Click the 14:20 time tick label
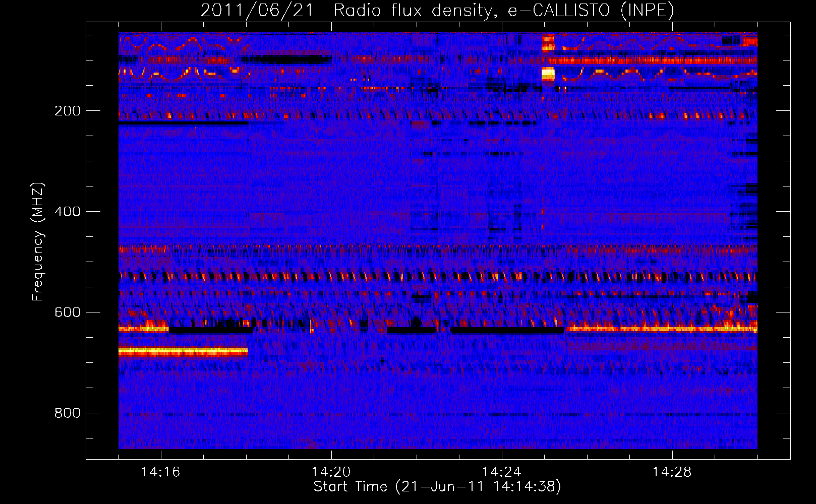Screen dimensions: 816x504 point(331,472)
